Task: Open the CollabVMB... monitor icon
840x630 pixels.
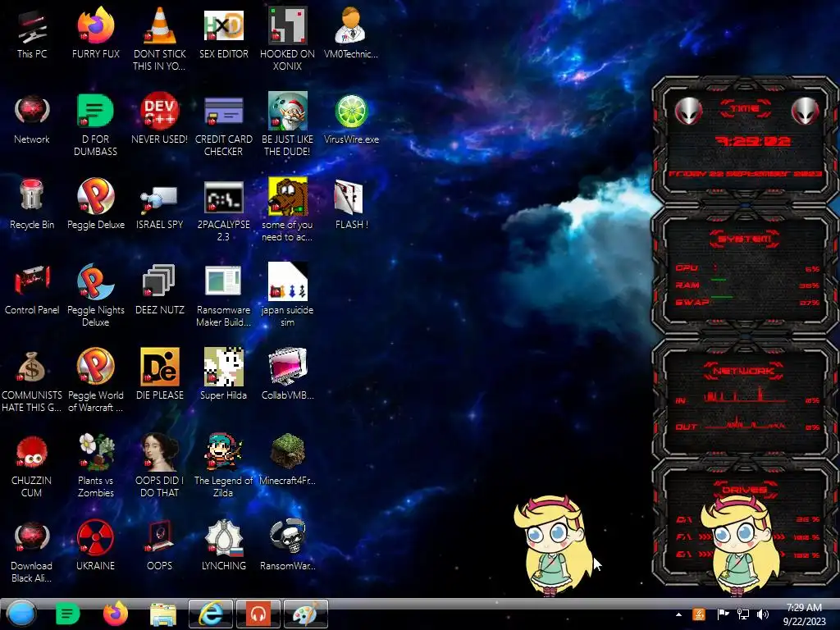Action: coord(288,374)
